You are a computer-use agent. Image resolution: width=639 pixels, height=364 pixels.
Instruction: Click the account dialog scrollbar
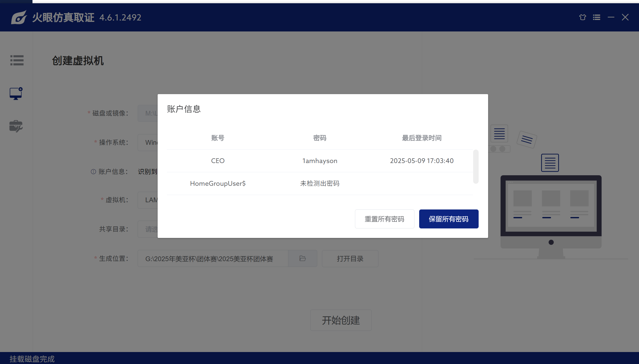point(476,167)
